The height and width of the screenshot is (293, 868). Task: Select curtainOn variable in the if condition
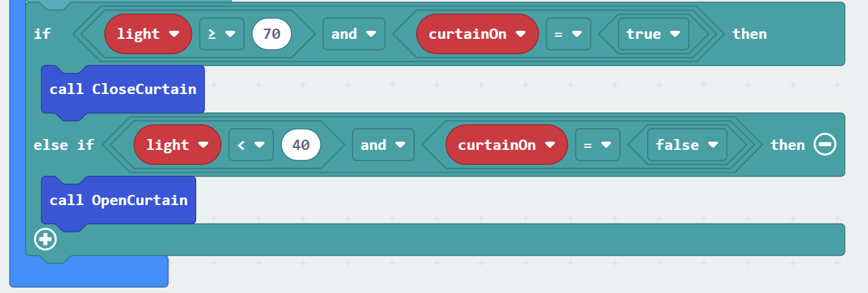(x=477, y=34)
